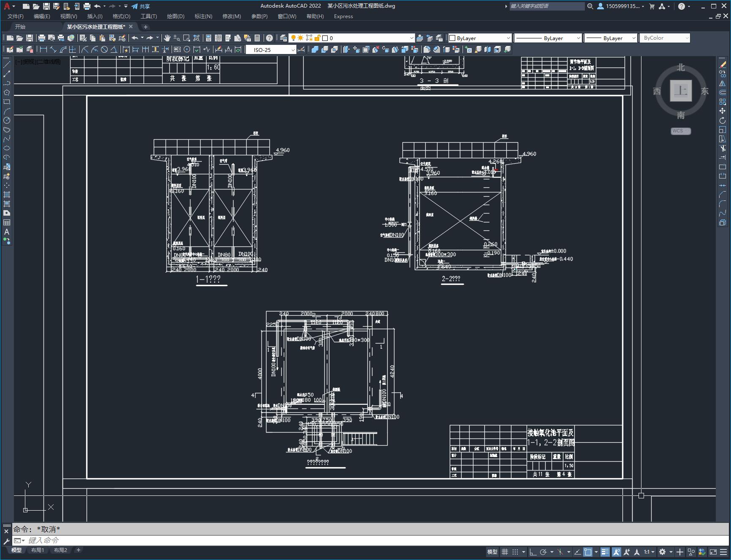Activate the Pan hand tool
Image resolution: width=731 pixels, height=560 pixels.
pos(167,38)
